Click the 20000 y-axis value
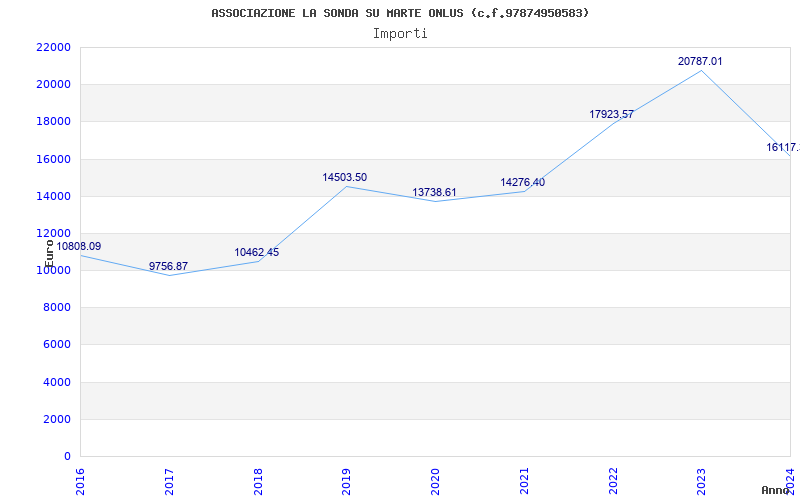 (54, 85)
